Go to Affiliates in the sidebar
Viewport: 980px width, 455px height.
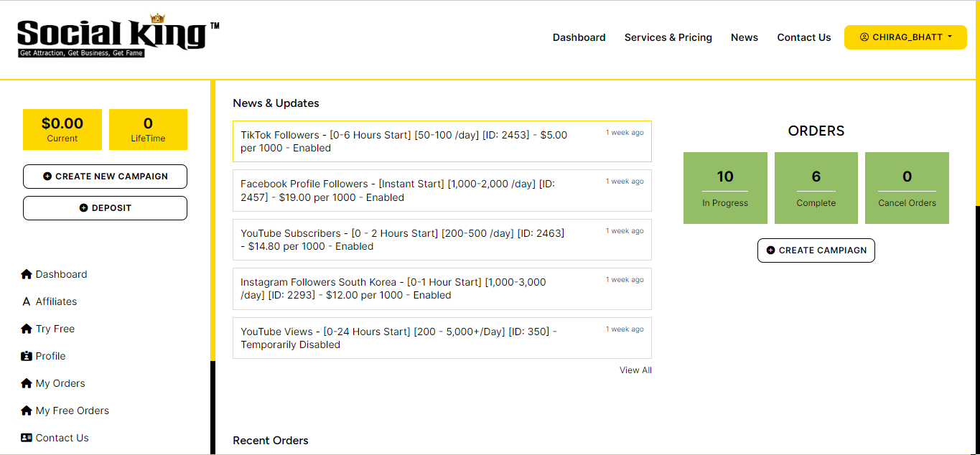50,301
